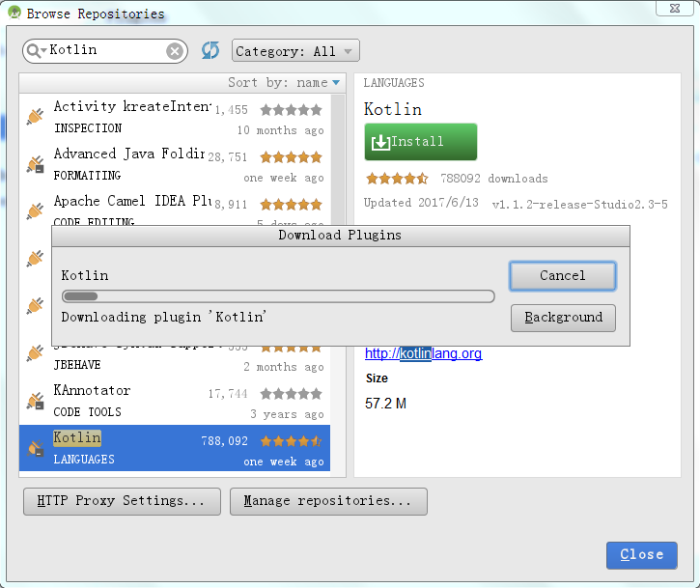Open the Sort by: name dropdown

(284, 83)
